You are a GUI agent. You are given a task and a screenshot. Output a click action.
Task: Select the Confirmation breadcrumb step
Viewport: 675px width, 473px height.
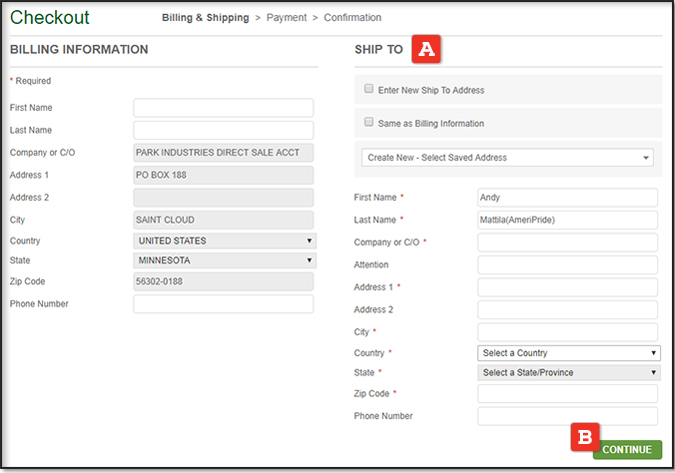[352, 18]
